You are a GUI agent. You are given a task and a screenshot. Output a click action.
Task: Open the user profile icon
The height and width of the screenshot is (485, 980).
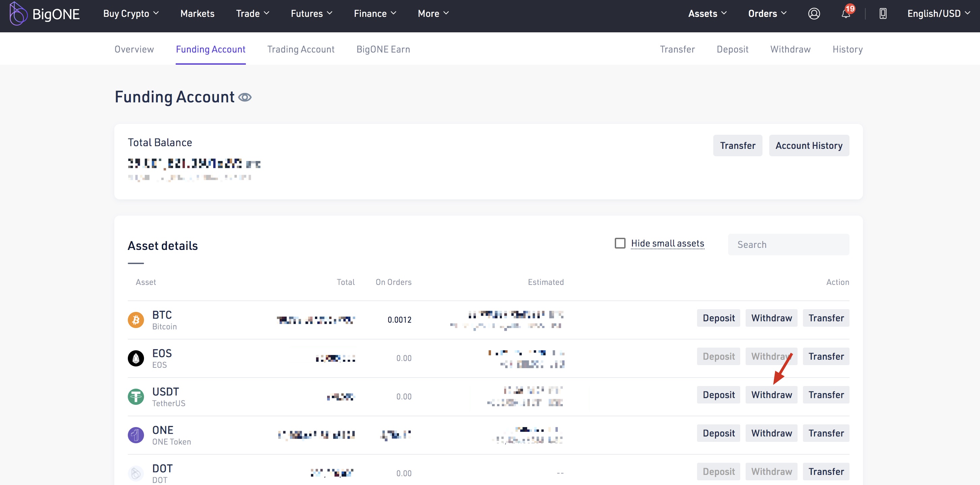pos(813,14)
